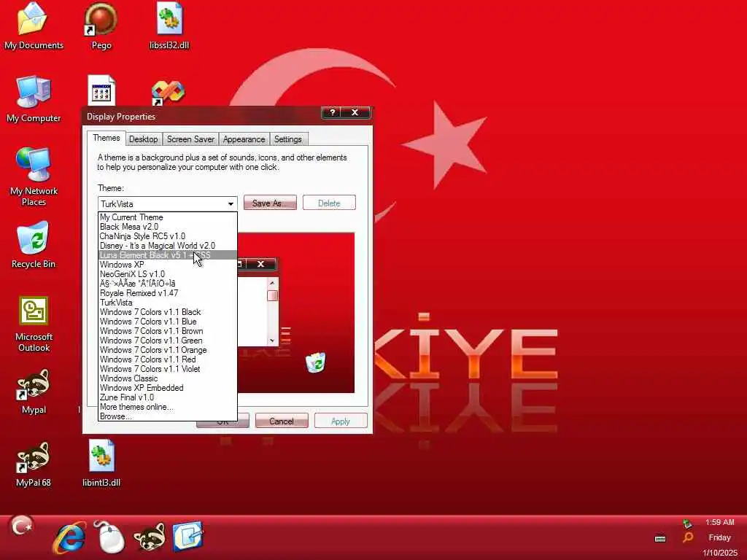
Task: Launch the MyPal 68 shortcut
Action: [x=34, y=464]
